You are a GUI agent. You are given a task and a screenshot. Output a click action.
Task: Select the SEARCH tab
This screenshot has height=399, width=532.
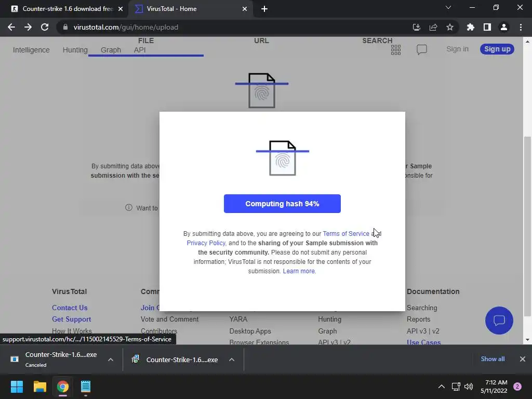tap(377, 41)
